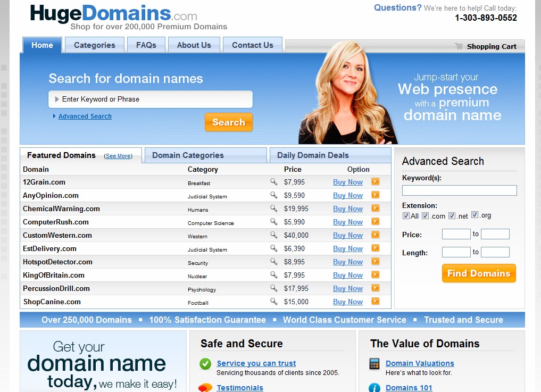The image size is (541, 392).
Task: Switch to Domain Categories tab
Action: point(206,155)
